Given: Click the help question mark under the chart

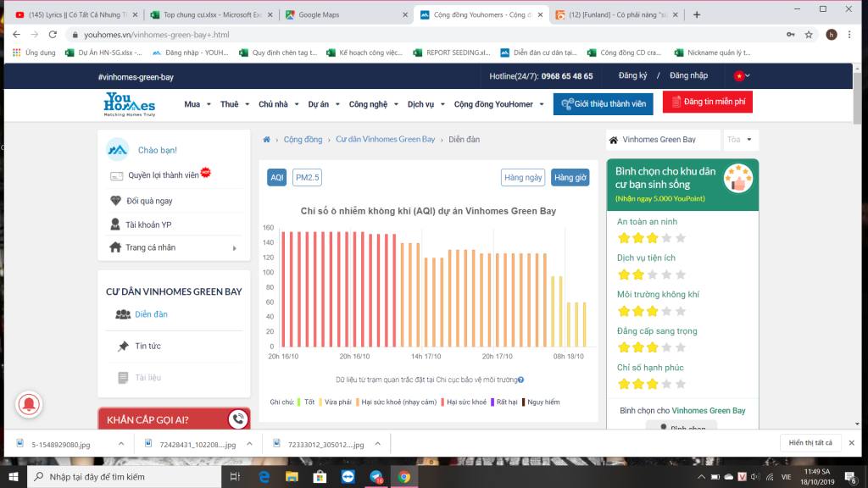Looking at the screenshot, I should [x=521, y=380].
